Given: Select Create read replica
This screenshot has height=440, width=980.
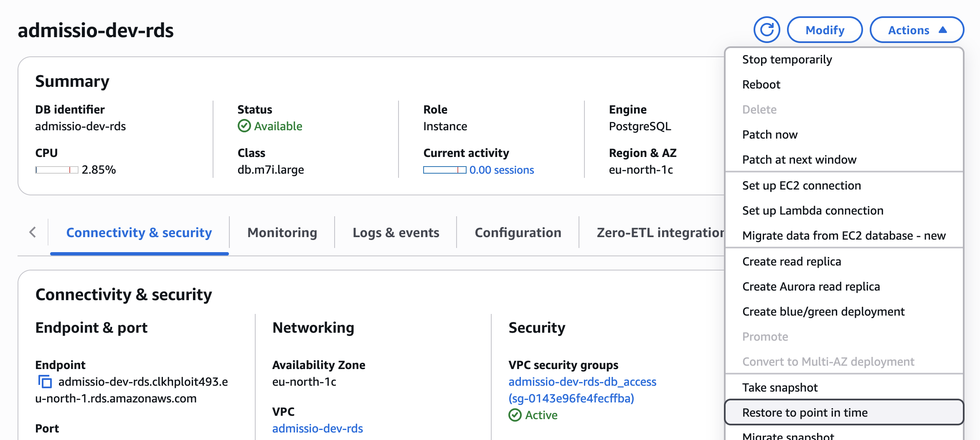Looking at the screenshot, I should coord(792,261).
